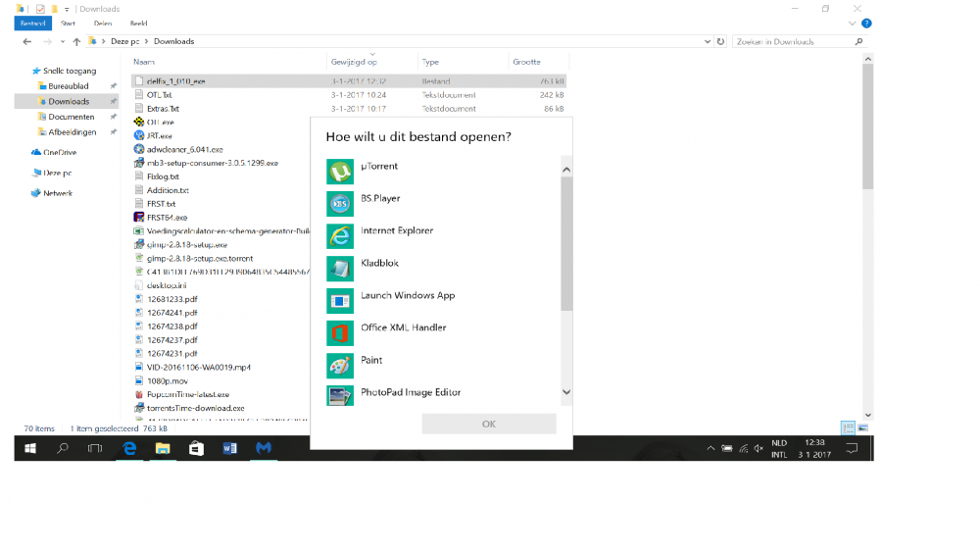Choose the PhotoPad Image Editor icon
This screenshot has height=552, width=980.
coord(339,396)
